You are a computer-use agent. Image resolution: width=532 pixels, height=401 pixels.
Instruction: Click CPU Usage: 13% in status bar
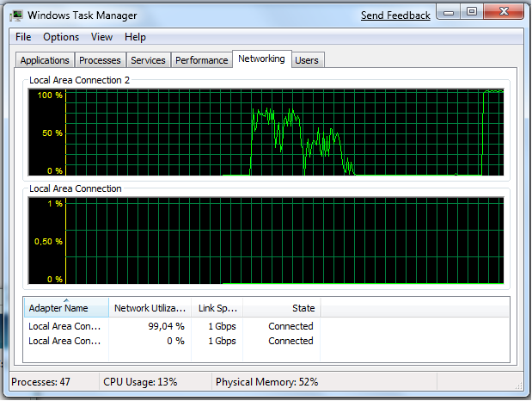140,382
